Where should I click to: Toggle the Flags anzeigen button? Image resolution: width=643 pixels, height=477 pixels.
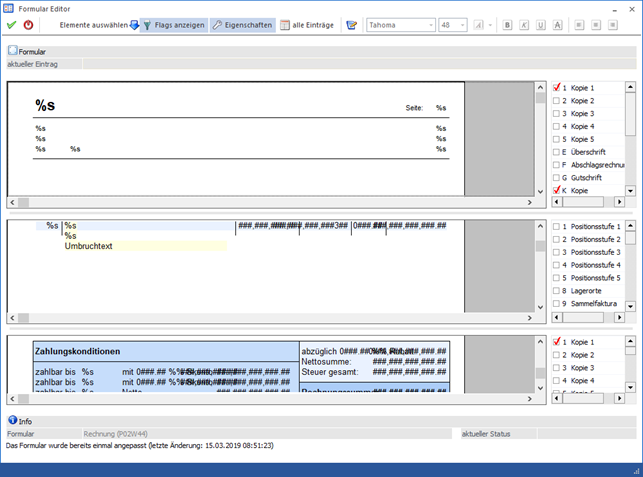174,25
